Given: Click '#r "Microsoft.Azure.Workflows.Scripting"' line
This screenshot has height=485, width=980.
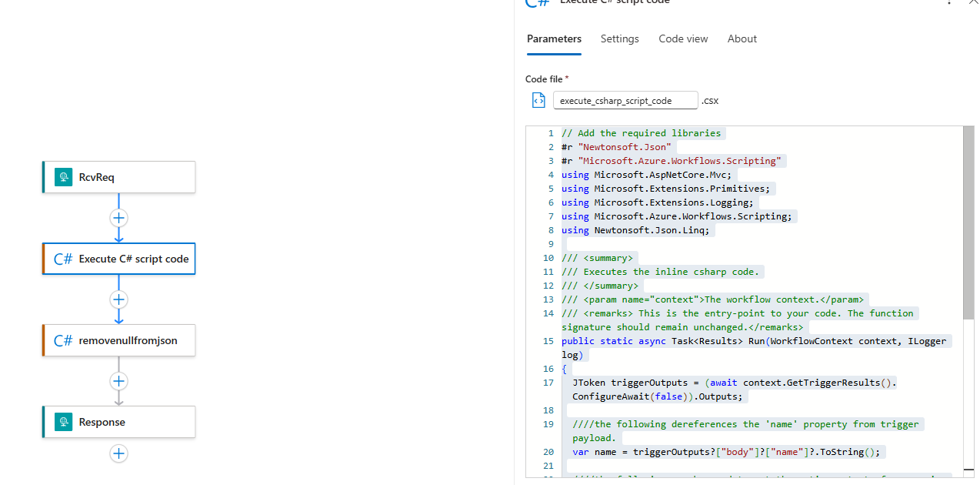Looking at the screenshot, I should [672, 161].
